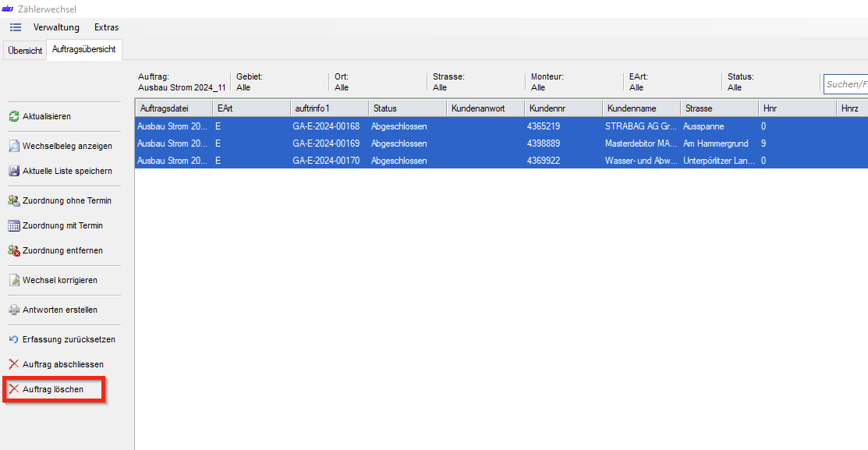The image size is (868, 450).
Task: Select the row GA-E-2024-00169
Action: [326, 144]
